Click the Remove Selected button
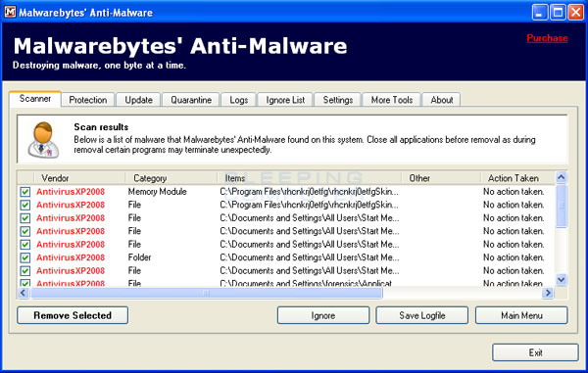588x373 pixels. 73,315
